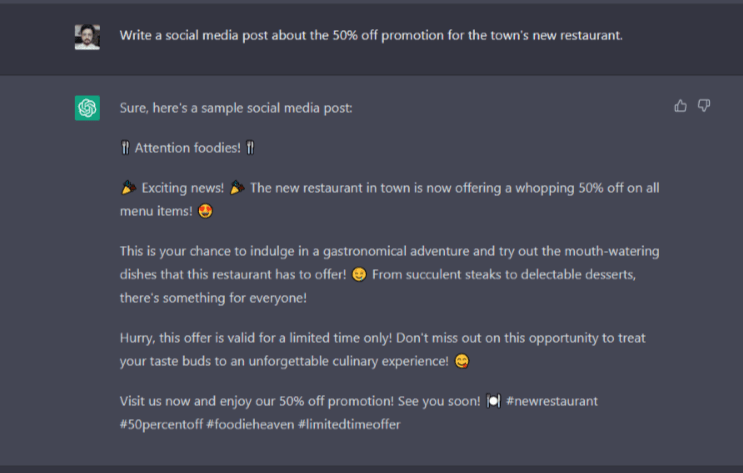743x473 pixels.
Task: Click the #limitedtimeoffer hashtag
Action: [349, 424]
